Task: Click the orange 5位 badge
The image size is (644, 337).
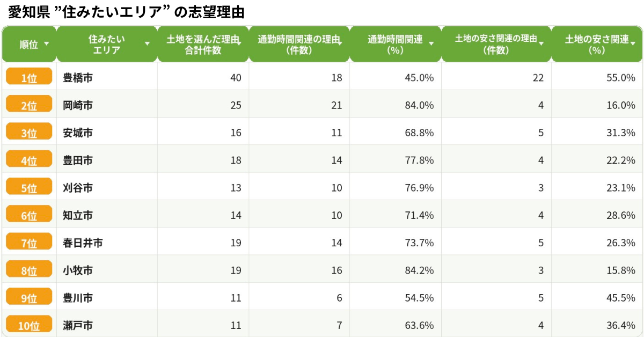Action: [29, 187]
